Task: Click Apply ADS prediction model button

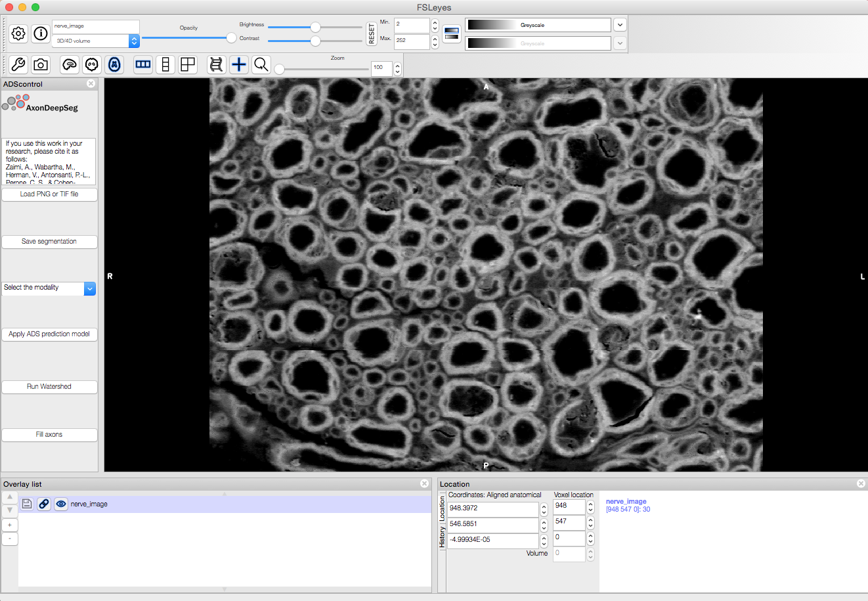Action: click(49, 334)
